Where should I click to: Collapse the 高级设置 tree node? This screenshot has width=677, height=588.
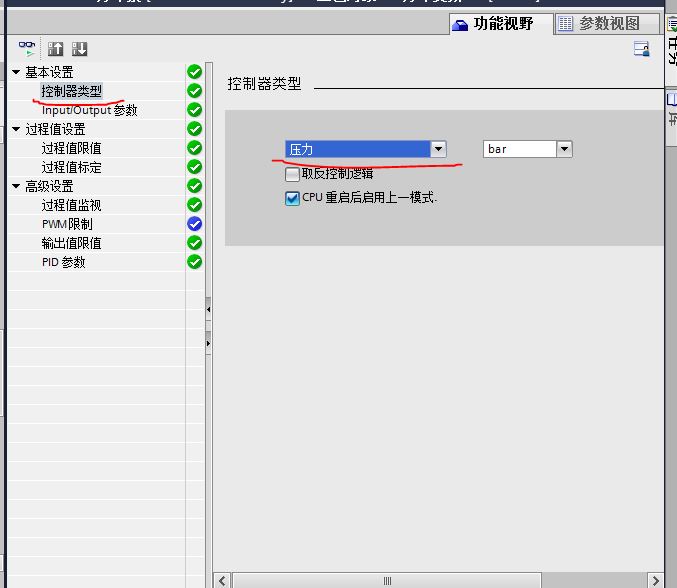pyautogui.click(x=16, y=186)
